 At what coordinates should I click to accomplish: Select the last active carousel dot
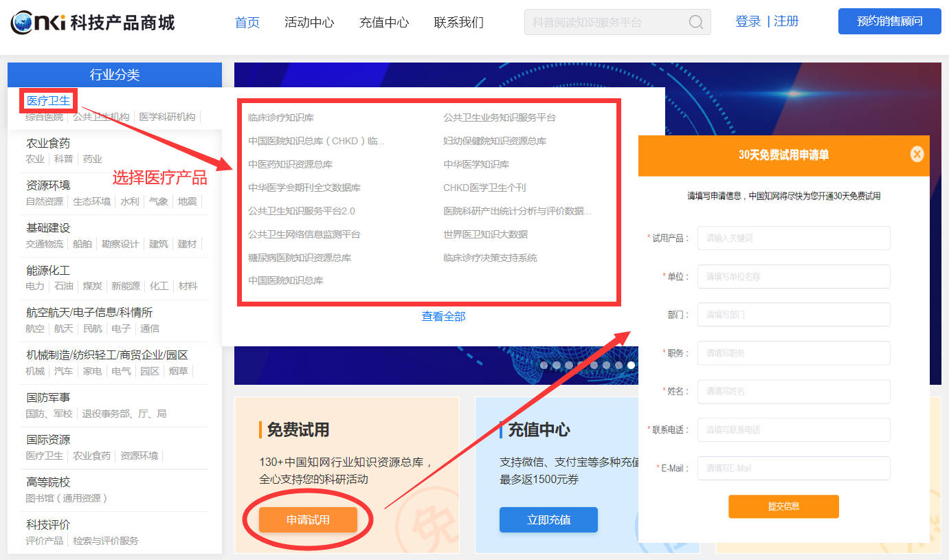pyautogui.click(x=631, y=365)
